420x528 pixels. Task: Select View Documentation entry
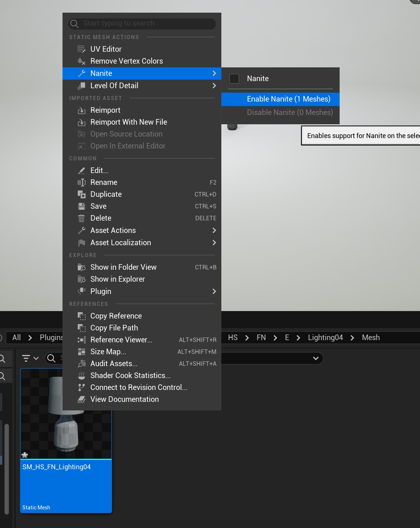pos(142,399)
